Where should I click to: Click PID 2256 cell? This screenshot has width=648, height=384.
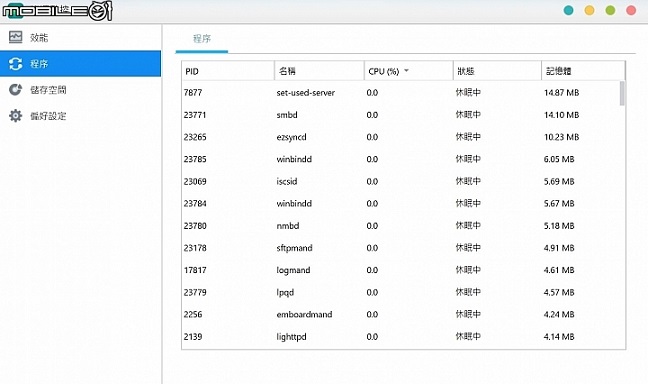pos(193,315)
